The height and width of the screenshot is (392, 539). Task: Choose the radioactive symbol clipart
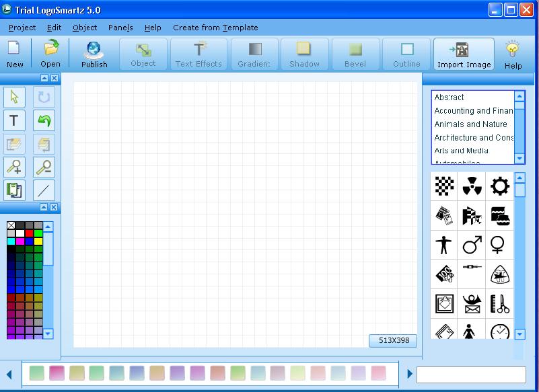[x=472, y=186]
